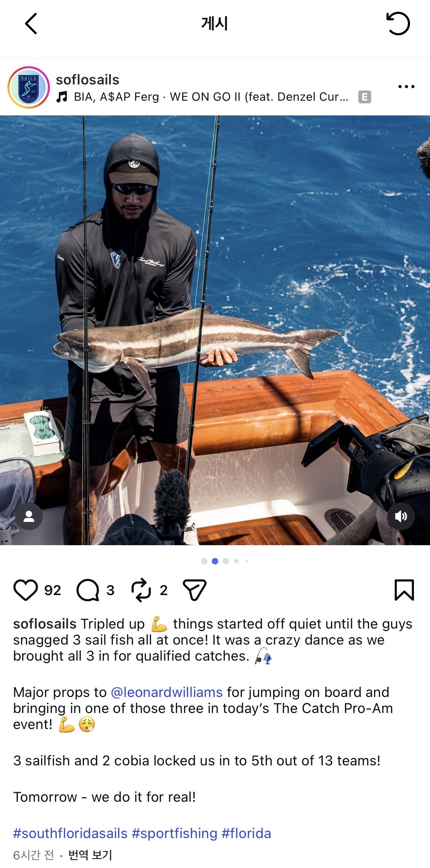Screen dimensions: 430x868
Task: Open comments via the speech bubble icon
Action: [x=88, y=590]
